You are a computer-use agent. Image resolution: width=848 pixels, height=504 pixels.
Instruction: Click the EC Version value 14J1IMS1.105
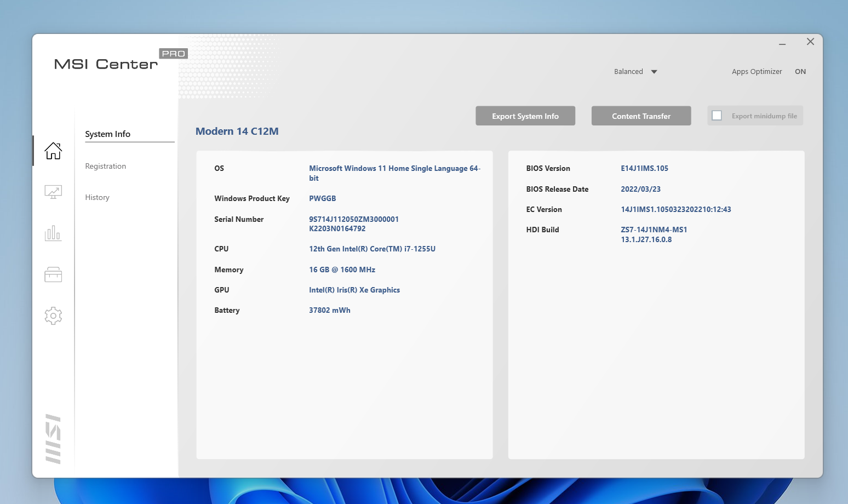point(676,209)
